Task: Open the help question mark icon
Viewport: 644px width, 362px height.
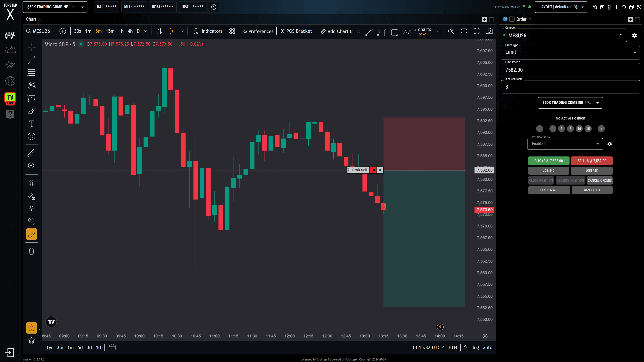Action: tap(10, 114)
